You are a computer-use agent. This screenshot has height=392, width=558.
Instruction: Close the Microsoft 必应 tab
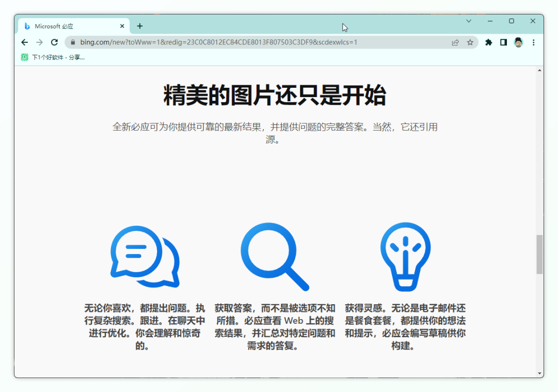(x=122, y=26)
